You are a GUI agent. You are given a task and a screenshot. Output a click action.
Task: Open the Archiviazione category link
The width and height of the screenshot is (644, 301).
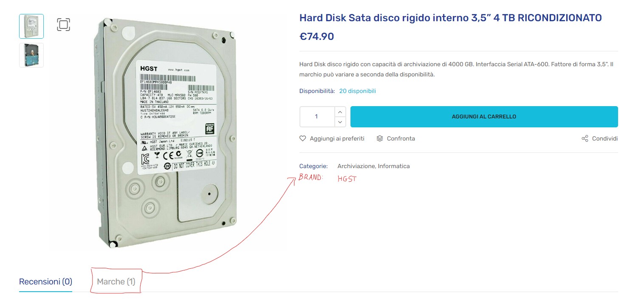click(x=356, y=166)
